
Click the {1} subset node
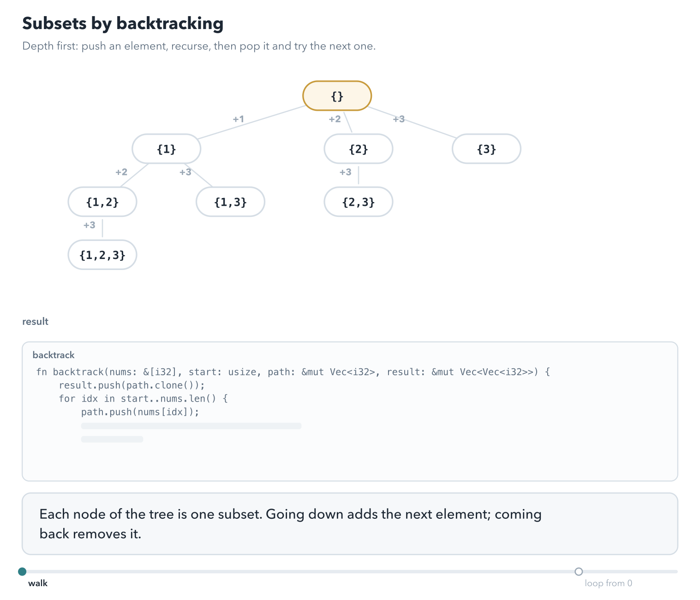tap(167, 149)
